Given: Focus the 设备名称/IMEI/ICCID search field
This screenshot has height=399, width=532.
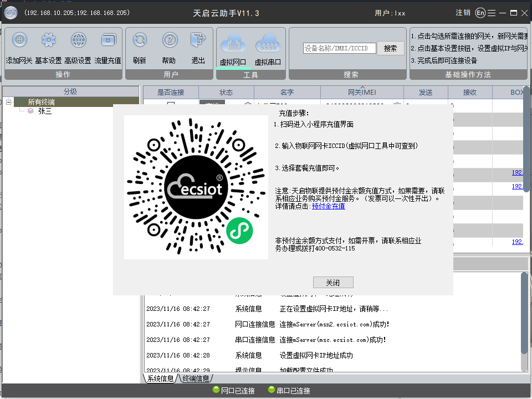Looking at the screenshot, I should click(x=340, y=48).
